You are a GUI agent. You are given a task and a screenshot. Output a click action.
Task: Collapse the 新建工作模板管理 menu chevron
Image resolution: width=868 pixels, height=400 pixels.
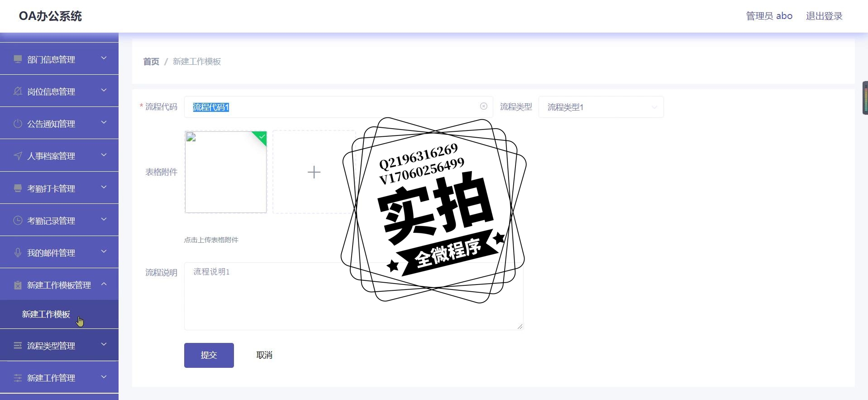(104, 284)
